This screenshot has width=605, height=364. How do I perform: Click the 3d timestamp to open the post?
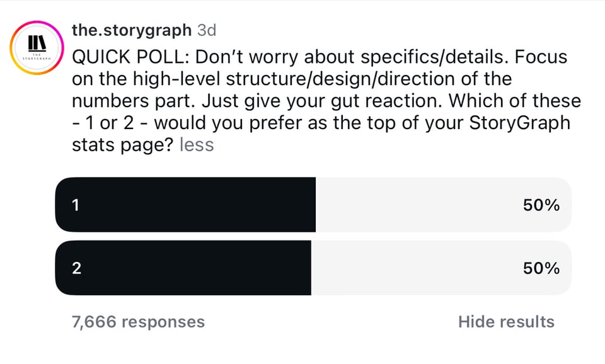(207, 30)
